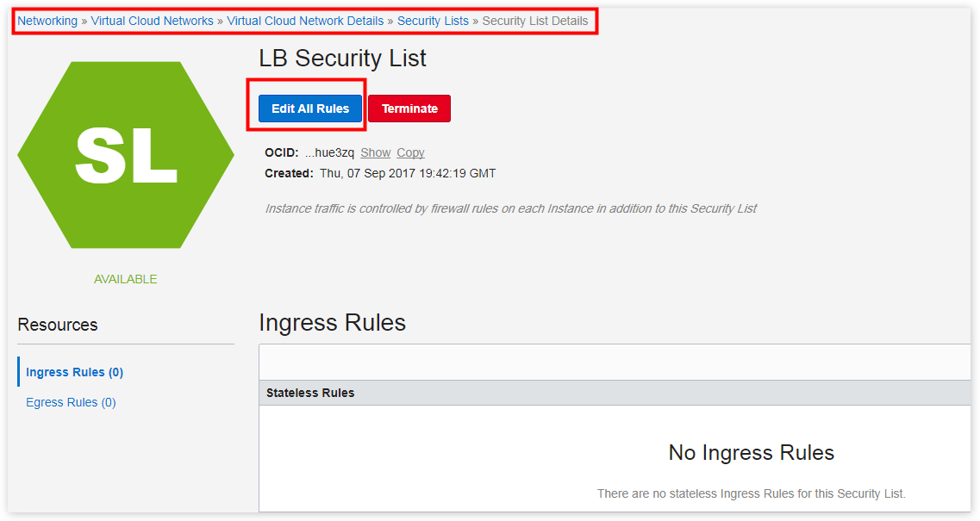Open the Networking breadcrumb link
The image size is (980, 521).
pos(47,20)
